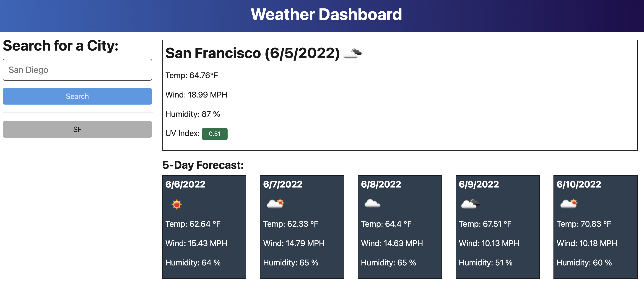Click the green UV Index badge showing 0.51

(215, 134)
